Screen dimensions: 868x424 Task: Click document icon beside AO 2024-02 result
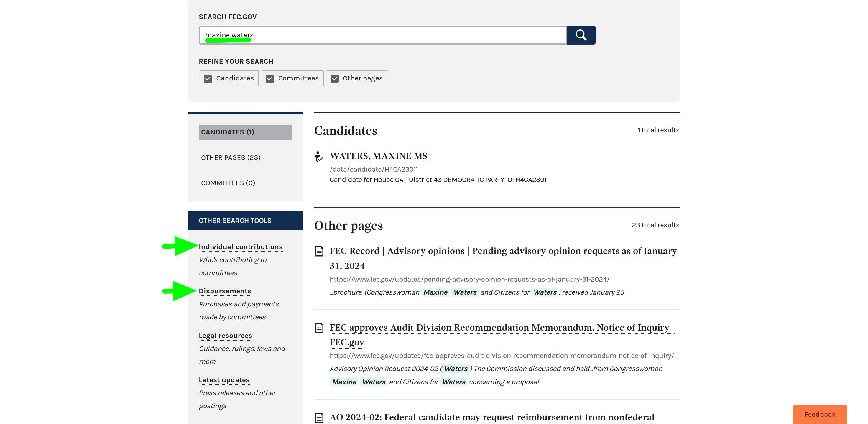[x=319, y=418]
